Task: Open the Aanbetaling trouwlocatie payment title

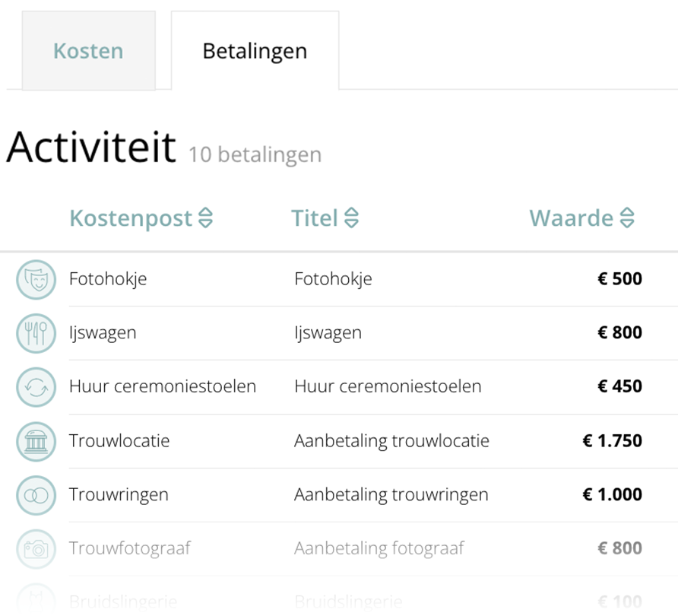Action: point(391,441)
